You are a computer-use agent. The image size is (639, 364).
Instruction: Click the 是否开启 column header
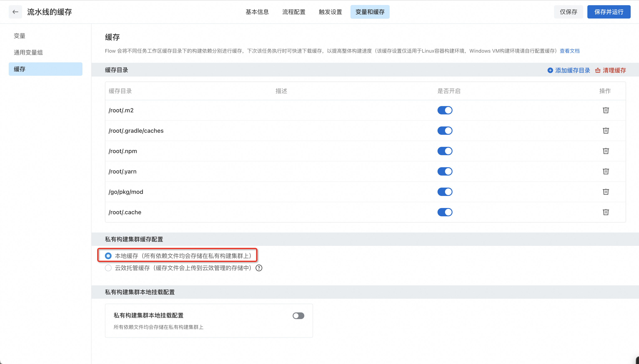click(449, 91)
